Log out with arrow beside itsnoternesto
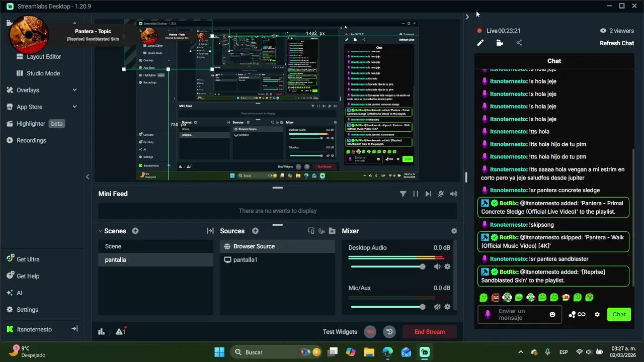644x362 pixels. coord(74,329)
